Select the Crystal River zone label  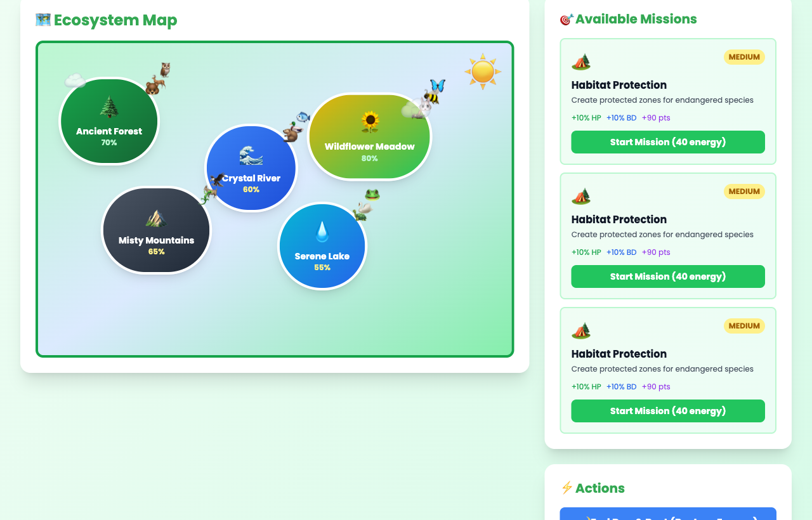251,178
